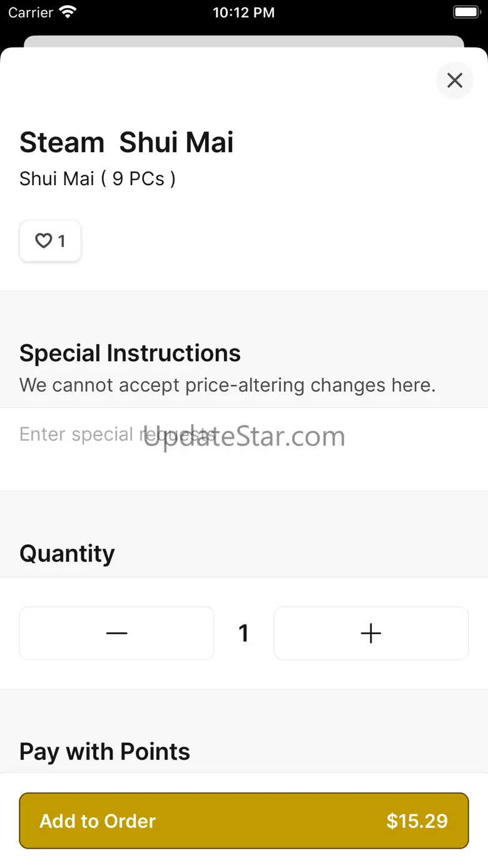This screenshot has height=868, width=488.
Task: Tap the price-altering changes notice text
Action: point(228,385)
